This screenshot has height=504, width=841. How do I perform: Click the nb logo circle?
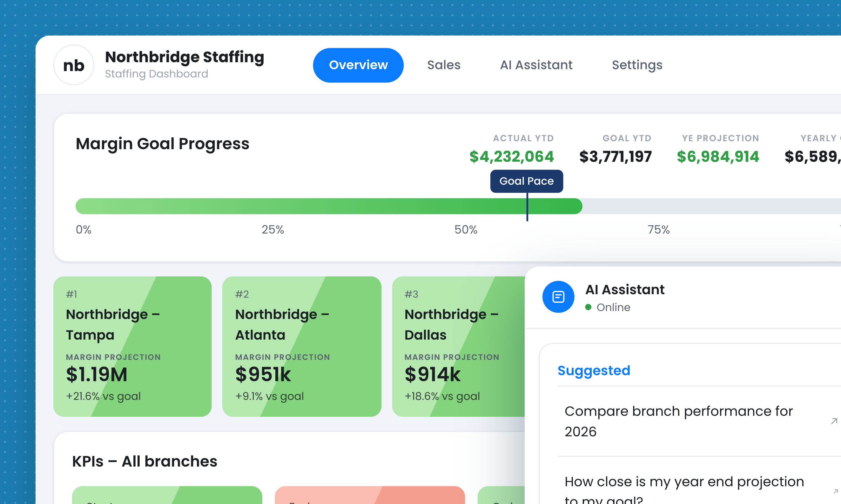click(74, 65)
